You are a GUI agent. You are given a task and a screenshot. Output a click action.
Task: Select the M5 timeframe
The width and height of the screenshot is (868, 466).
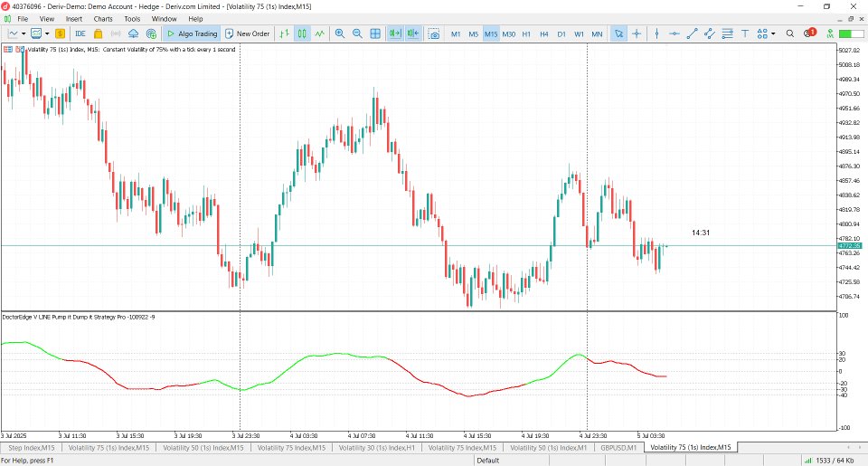[x=473, y=33]
